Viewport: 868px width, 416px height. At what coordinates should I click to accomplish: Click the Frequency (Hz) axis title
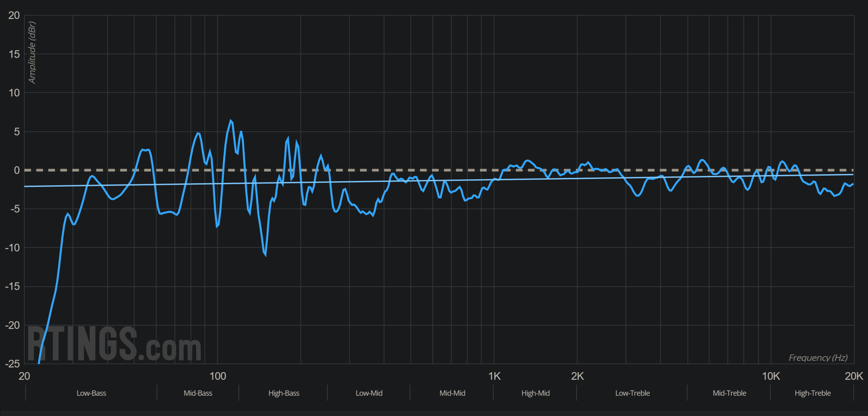pyautogui.click(x=818, y=358)
